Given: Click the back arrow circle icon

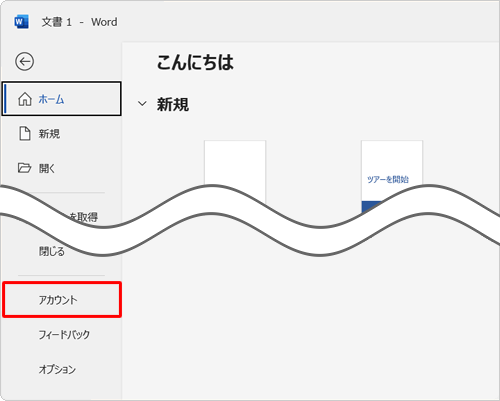Looking at the screenshot, I should (24, 61).
